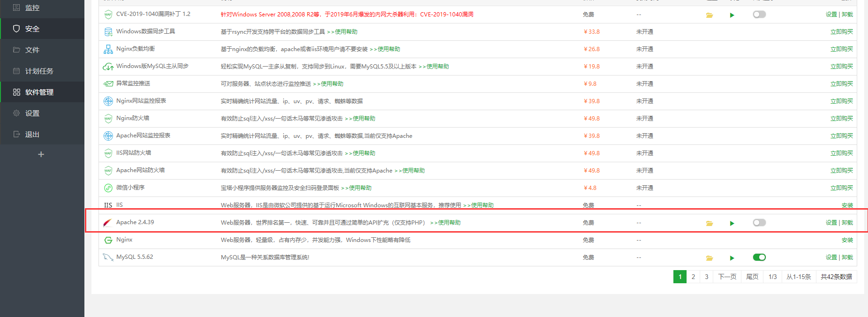Open the MySQL 5.5.62 folder icon

coord(709,258)
